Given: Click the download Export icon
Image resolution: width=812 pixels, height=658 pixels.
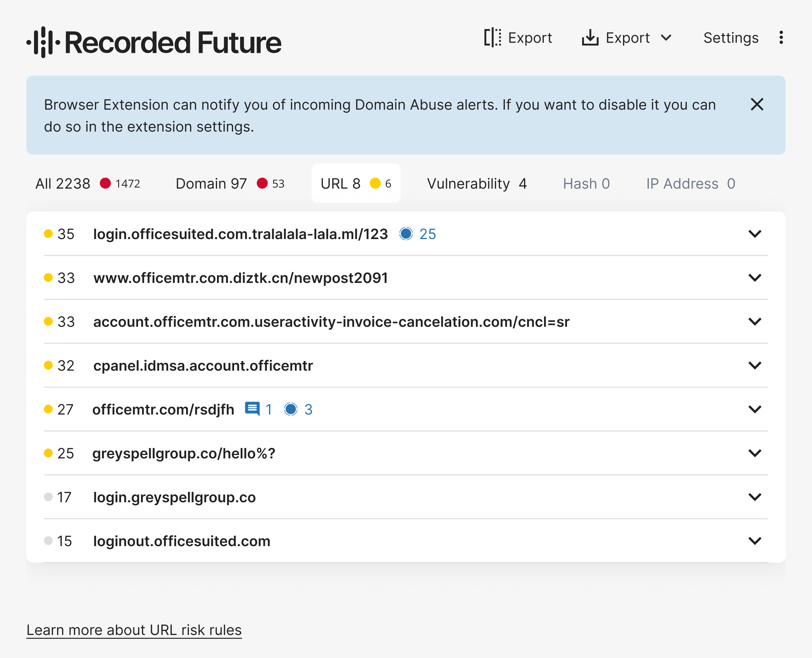Looking at the screenshot, I should tap(591, 38).
